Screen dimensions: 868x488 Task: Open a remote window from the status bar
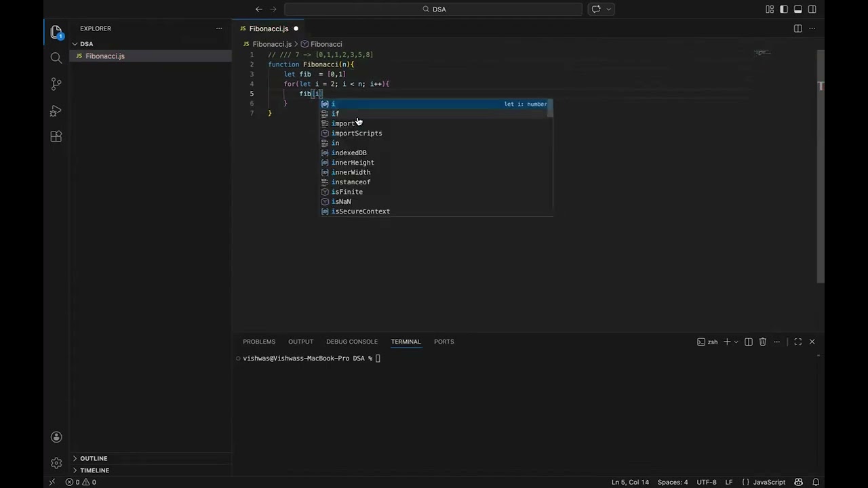click(x=52, y=482)
